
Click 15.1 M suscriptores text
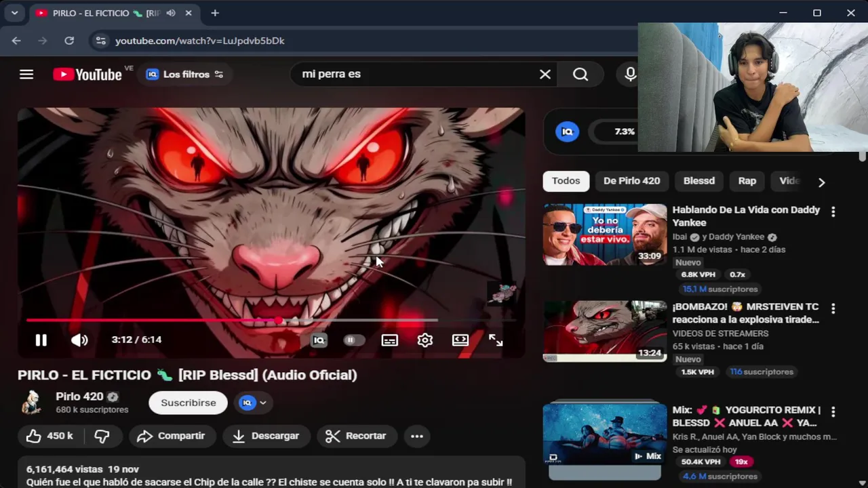coord(720,289)
